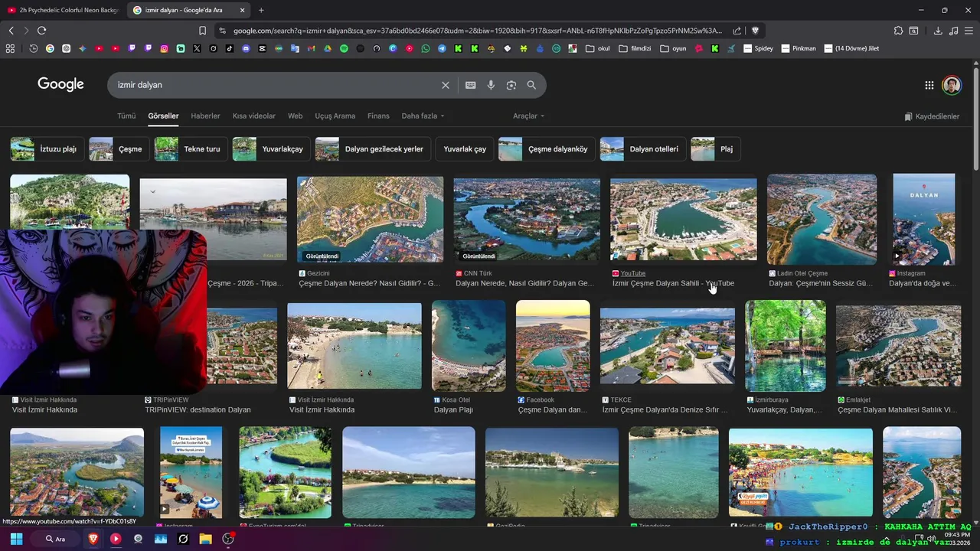Open the WhatsApp bookmark icon

coord(426,48)
